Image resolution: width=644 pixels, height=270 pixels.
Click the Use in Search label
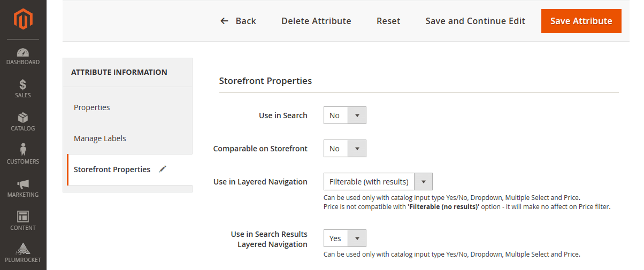click(x=283, y=115)
